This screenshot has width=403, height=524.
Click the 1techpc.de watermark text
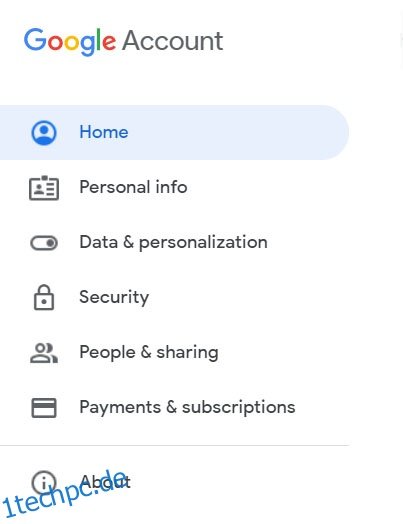pyautogui.click(x=65, y=494)
